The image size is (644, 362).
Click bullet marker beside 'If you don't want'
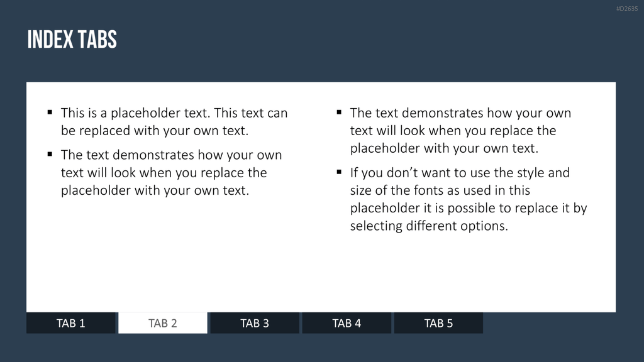tap(339, 172)
